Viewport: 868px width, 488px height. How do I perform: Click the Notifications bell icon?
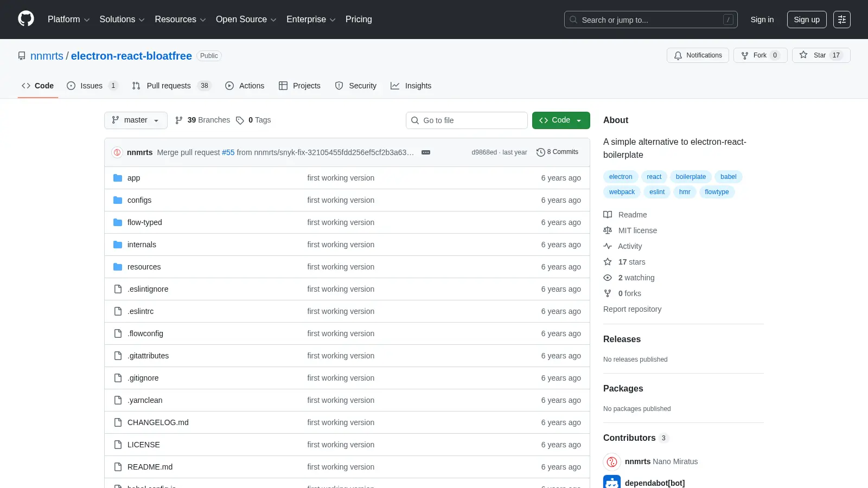tap(678, 55)
